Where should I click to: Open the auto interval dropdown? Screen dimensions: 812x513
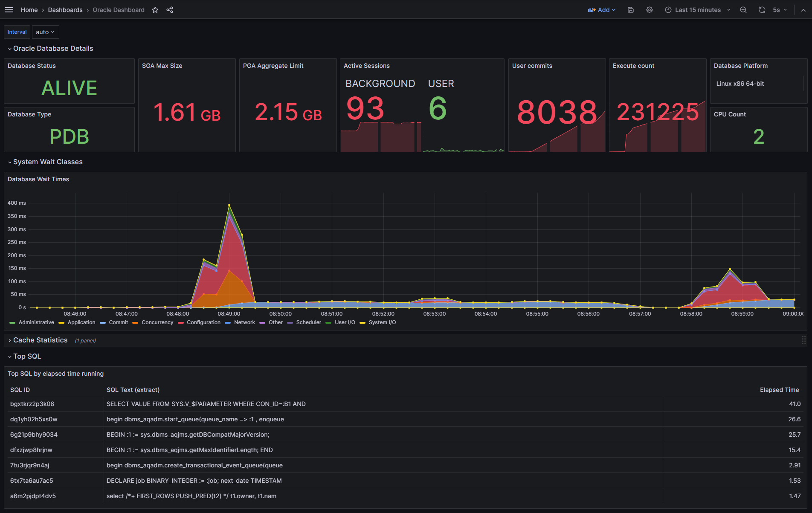[x=45, y=32]
